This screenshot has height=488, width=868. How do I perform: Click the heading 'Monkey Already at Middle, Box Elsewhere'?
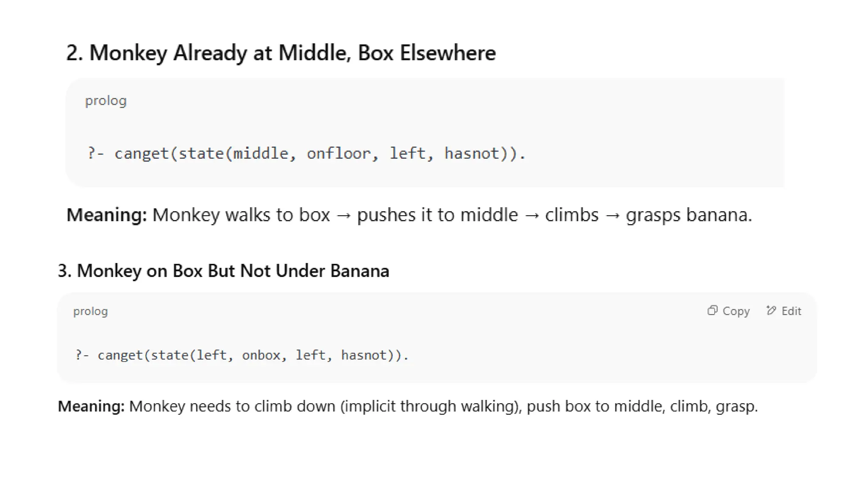(x=281, y=53)
